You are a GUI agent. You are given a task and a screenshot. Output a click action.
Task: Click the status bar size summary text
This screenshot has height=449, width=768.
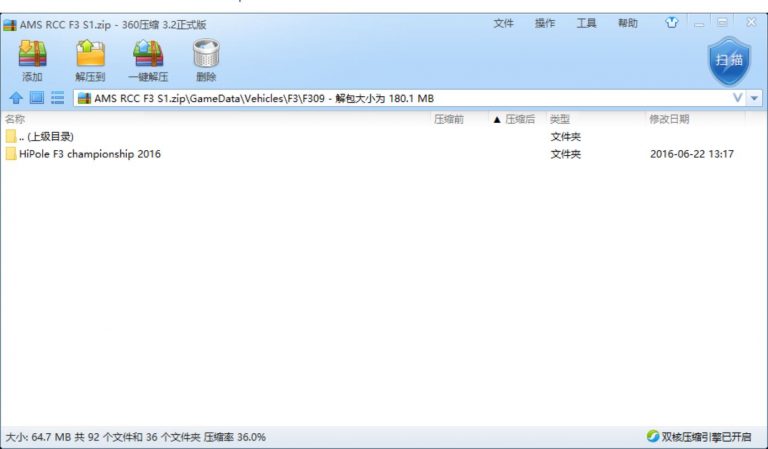tap(135, 437)
